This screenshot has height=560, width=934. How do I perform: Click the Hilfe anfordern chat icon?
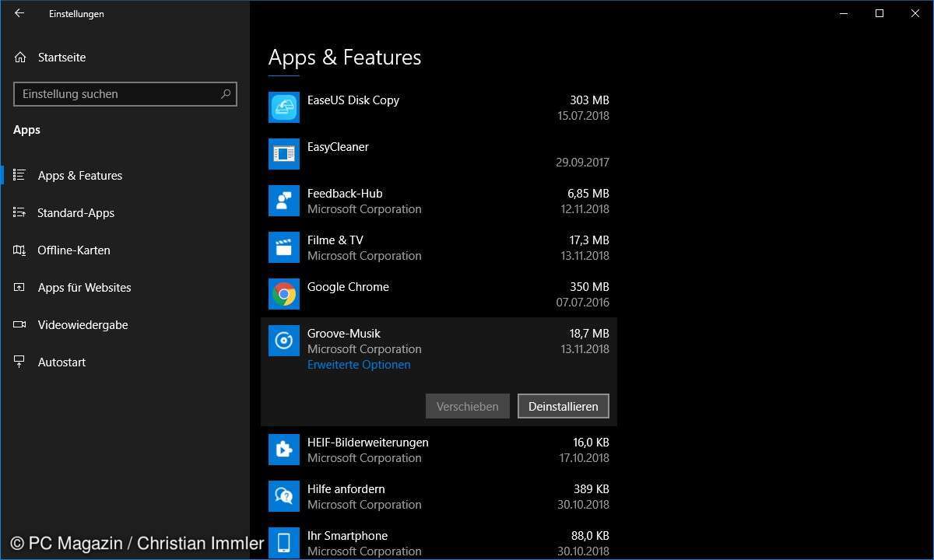[x=284, y=496]
